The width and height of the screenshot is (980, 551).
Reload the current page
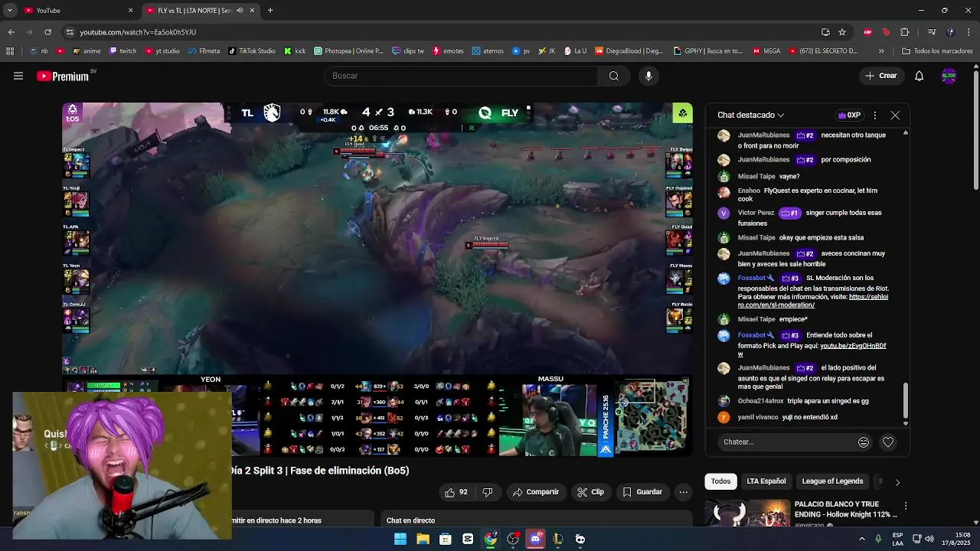coord(47,32)
